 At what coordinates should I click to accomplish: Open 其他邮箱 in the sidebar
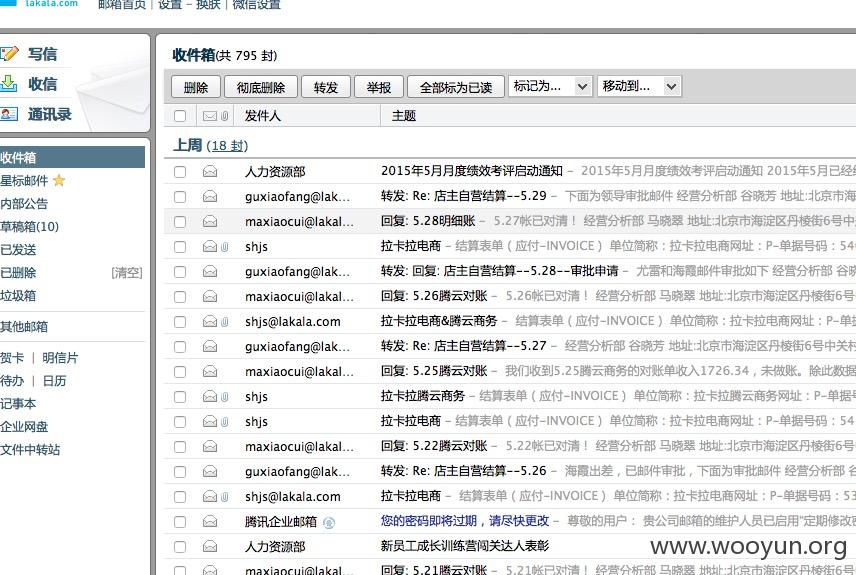[24, 327]
